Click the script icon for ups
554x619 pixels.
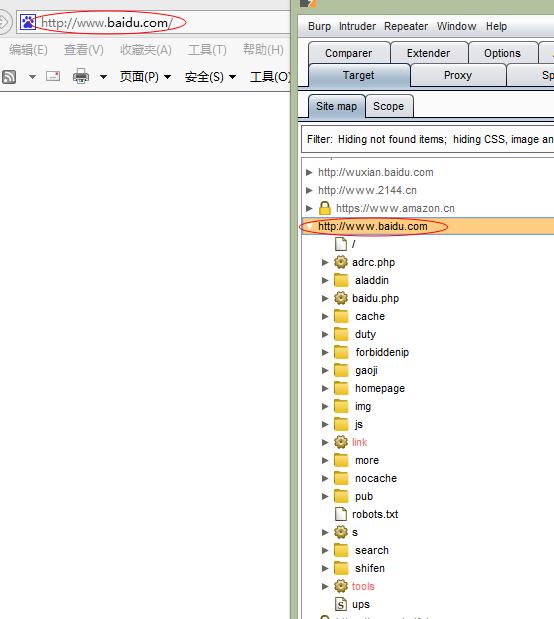click(341, 604)
